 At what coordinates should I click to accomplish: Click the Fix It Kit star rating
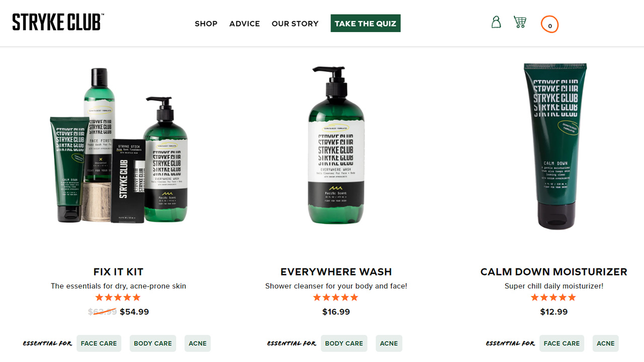tap(118, 298)
